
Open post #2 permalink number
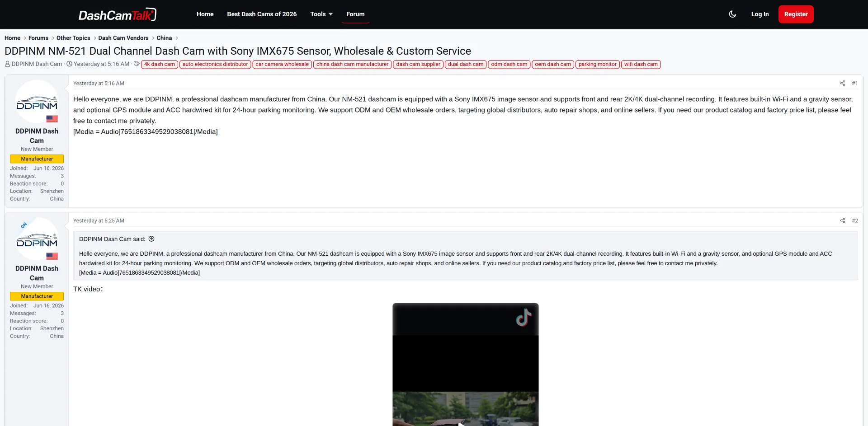(x=854, y=220)
